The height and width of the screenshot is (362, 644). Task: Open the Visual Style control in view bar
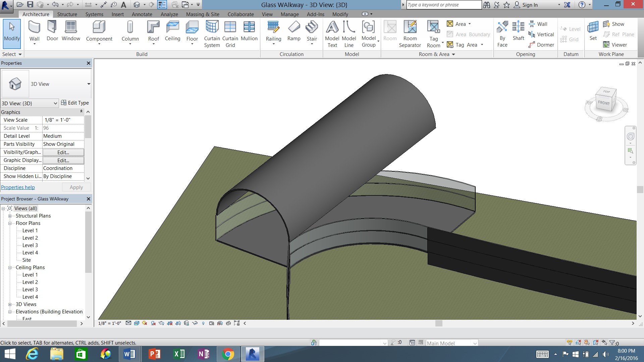(137, 323)
